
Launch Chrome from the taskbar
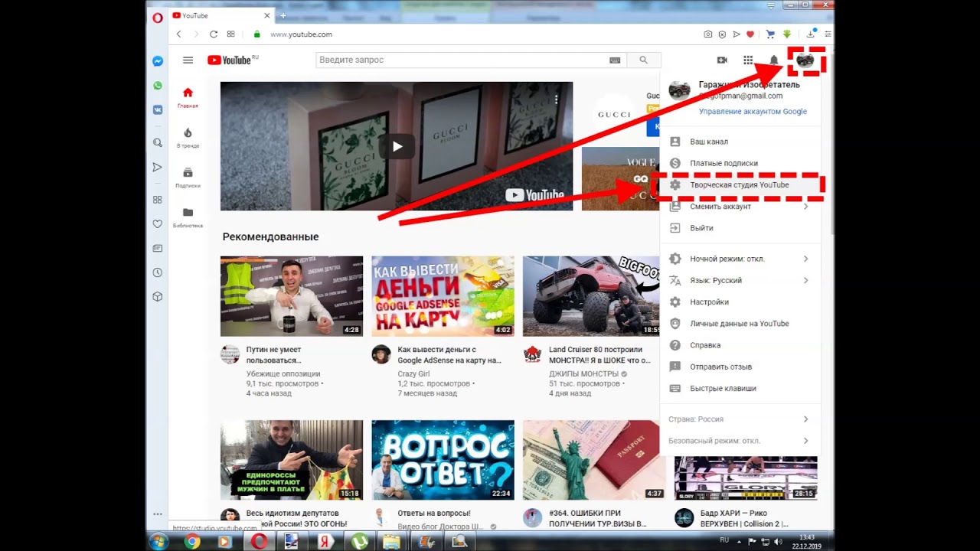pos(192,541)
